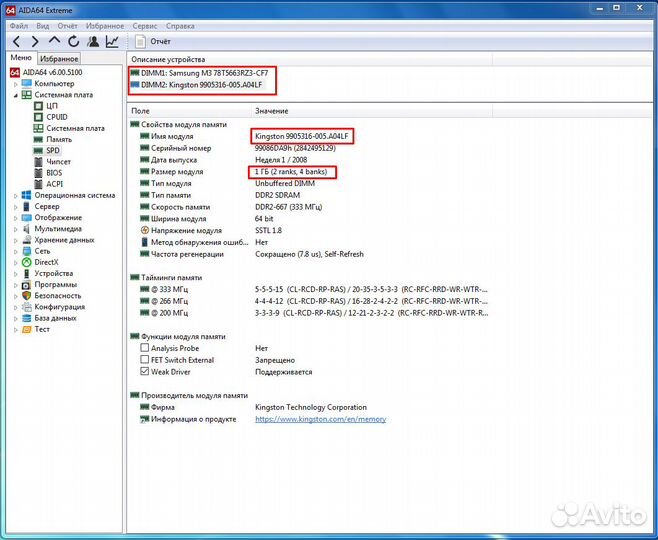Go forward with the right arrow toolbar icon
The width and height of the screenshot is (658, 540).
pos(35,42)
